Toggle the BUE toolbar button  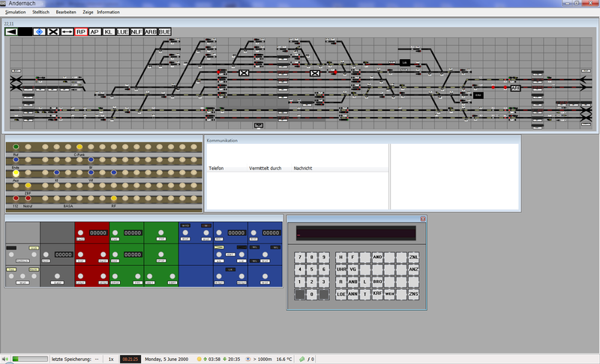click(x=165, y=32)
